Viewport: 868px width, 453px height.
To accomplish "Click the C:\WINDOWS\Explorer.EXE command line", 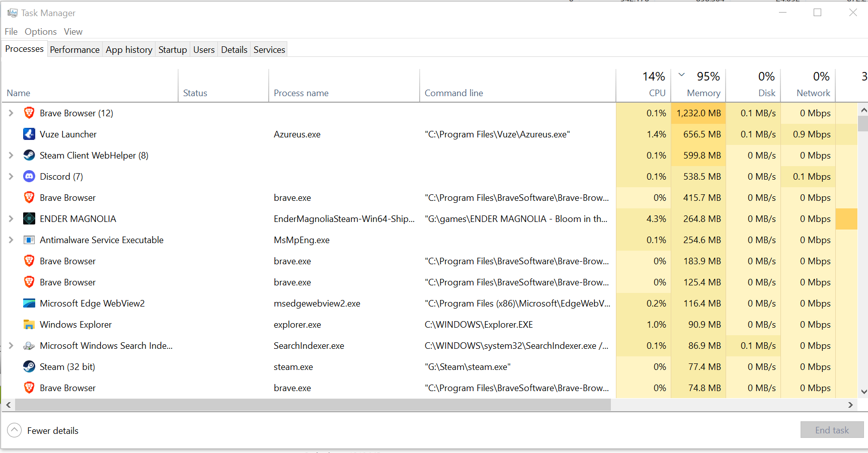I will 479,325.
